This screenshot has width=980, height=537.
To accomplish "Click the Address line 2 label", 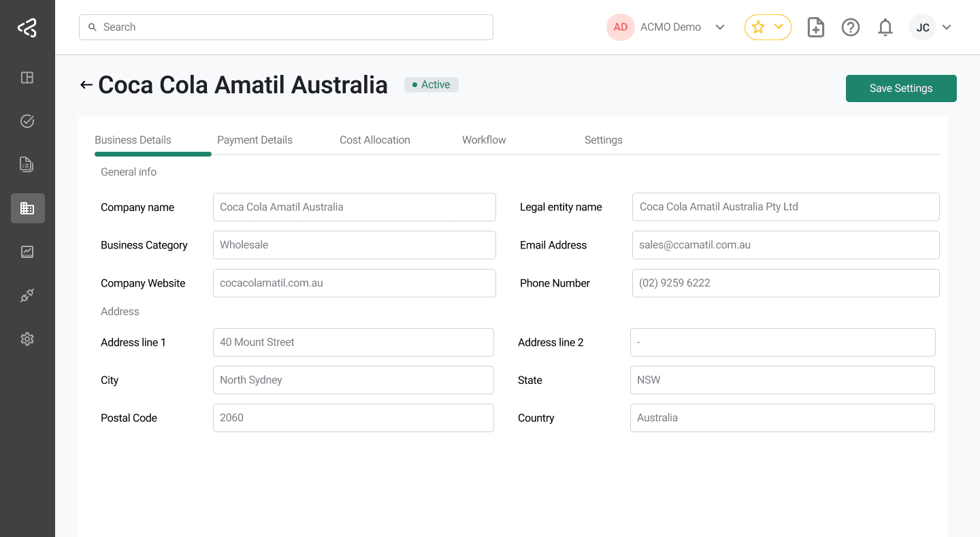I will [551, 342].
